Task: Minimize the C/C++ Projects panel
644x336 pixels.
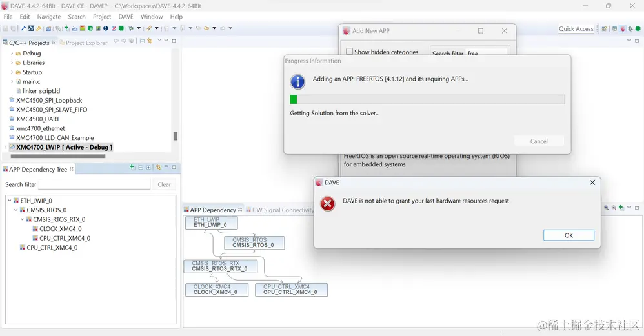Action: click(x=166, y=40)
